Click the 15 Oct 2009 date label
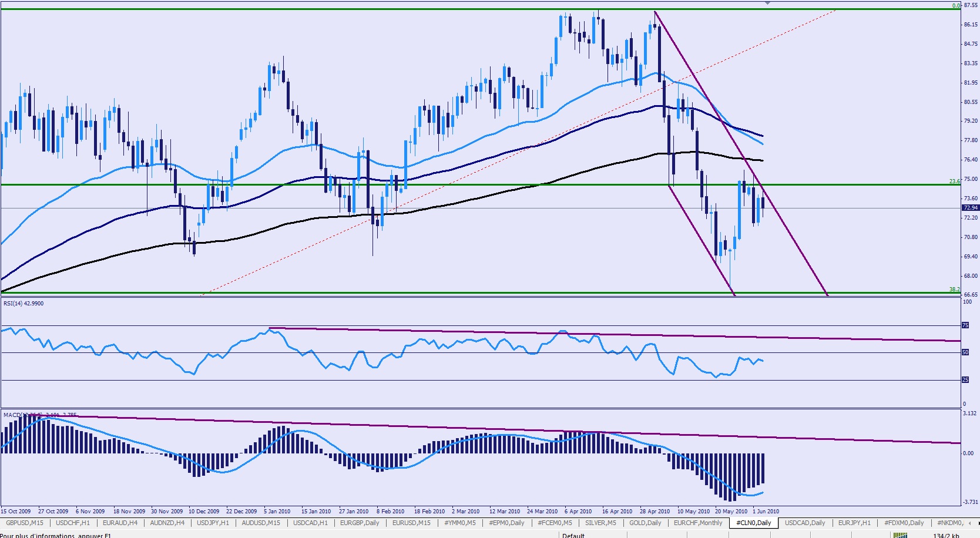 16,511
